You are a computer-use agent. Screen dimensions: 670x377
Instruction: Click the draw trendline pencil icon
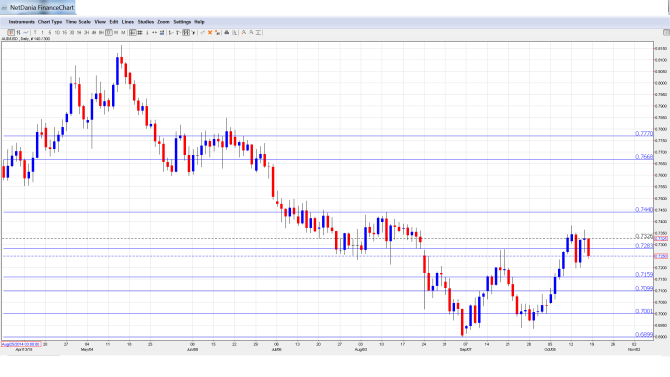[x=203, y=32]
